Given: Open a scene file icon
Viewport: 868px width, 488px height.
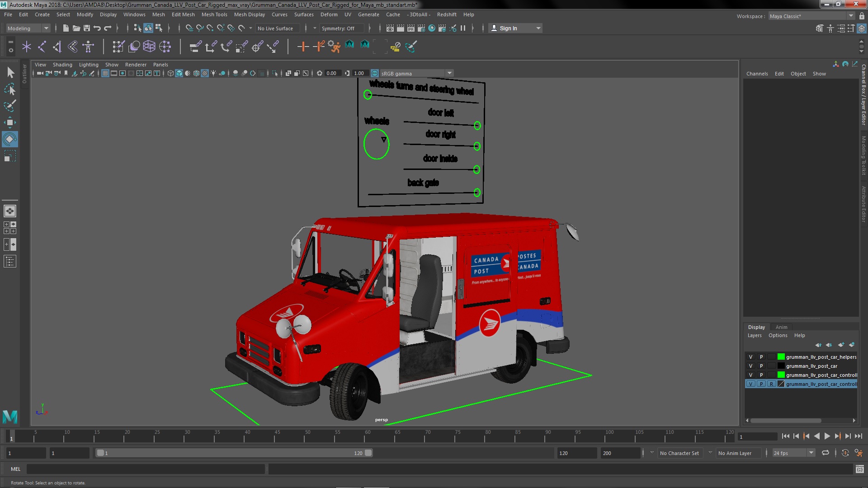Looking at the screenshot, I should [76, 28].
